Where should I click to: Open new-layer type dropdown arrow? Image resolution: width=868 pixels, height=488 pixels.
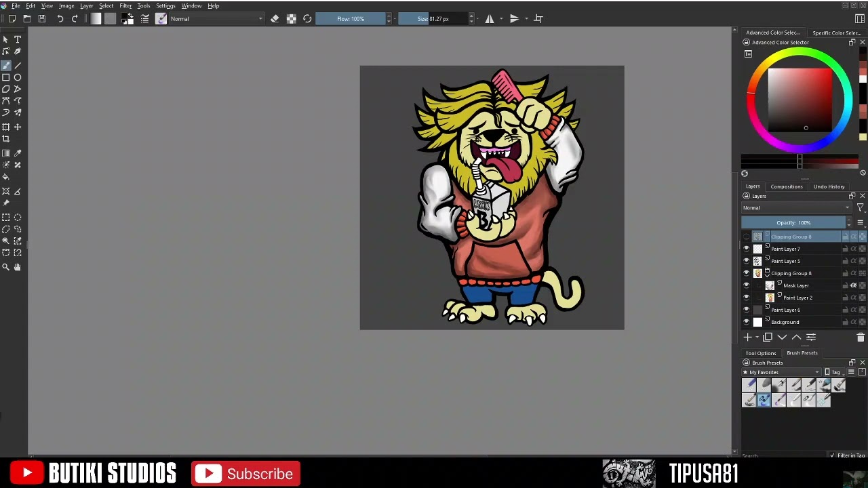point(757,337)
